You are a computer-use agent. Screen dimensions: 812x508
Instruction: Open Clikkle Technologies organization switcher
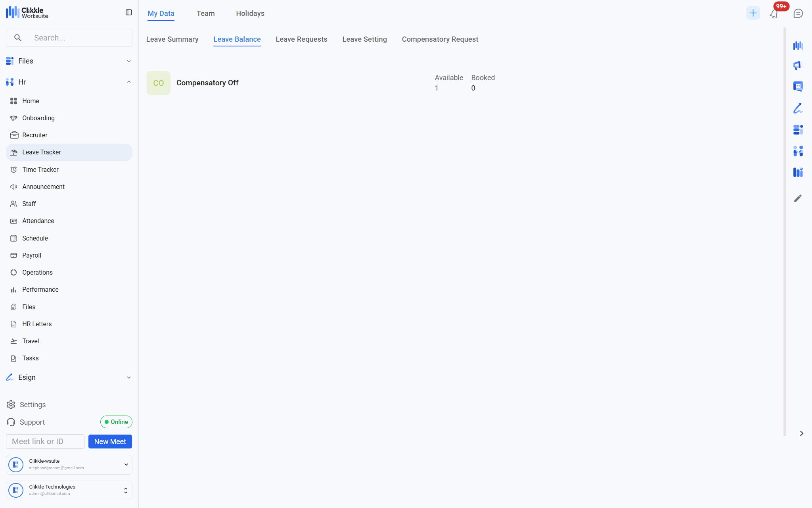(125, 491)
